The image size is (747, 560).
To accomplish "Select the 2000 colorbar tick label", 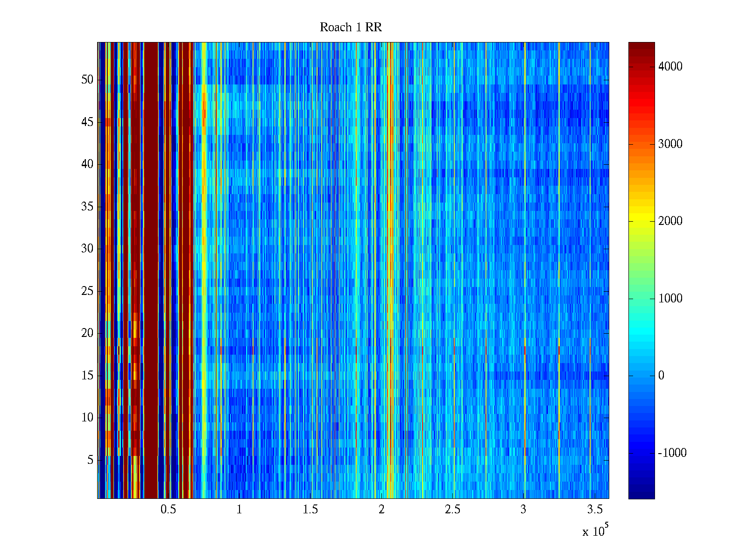I will click(670, 221).
